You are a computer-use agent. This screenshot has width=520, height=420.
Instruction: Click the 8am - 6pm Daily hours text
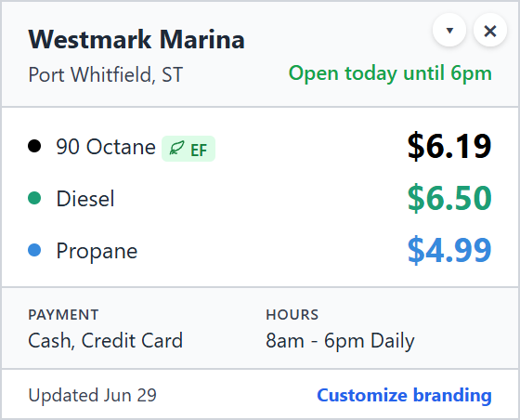pyautogui.click(x=340, y=341)
